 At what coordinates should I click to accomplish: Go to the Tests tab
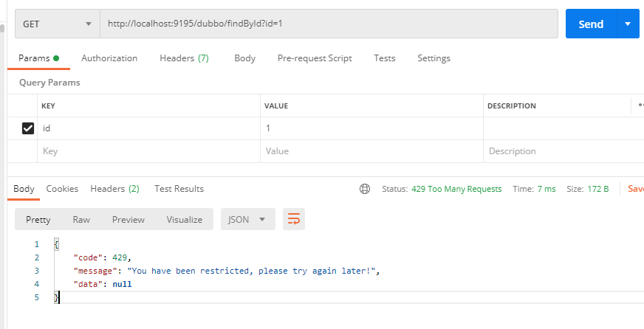click(384, 58)
